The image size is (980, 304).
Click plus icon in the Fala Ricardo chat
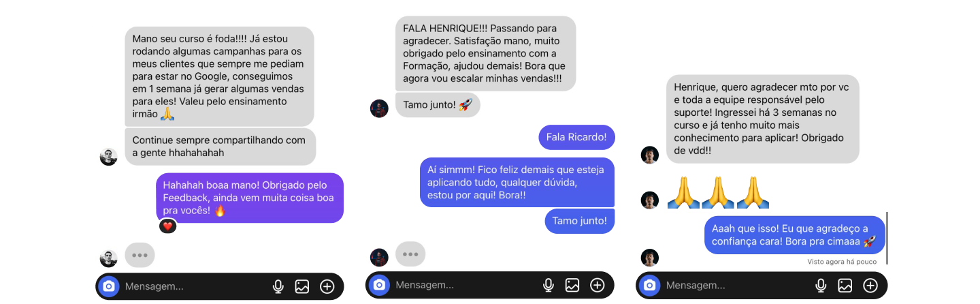point(598,286)
